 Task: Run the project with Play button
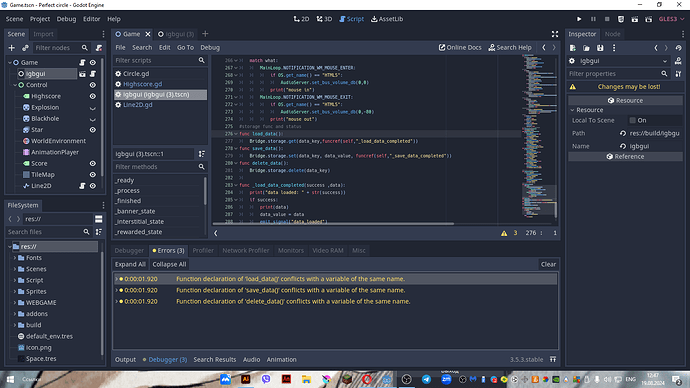[x=579, y=19]
